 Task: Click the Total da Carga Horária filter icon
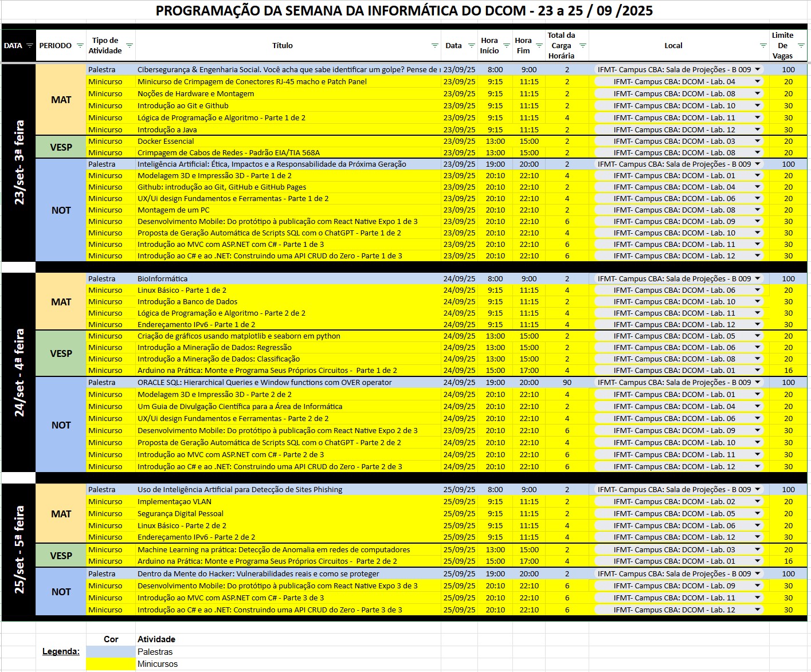point(583,46)
